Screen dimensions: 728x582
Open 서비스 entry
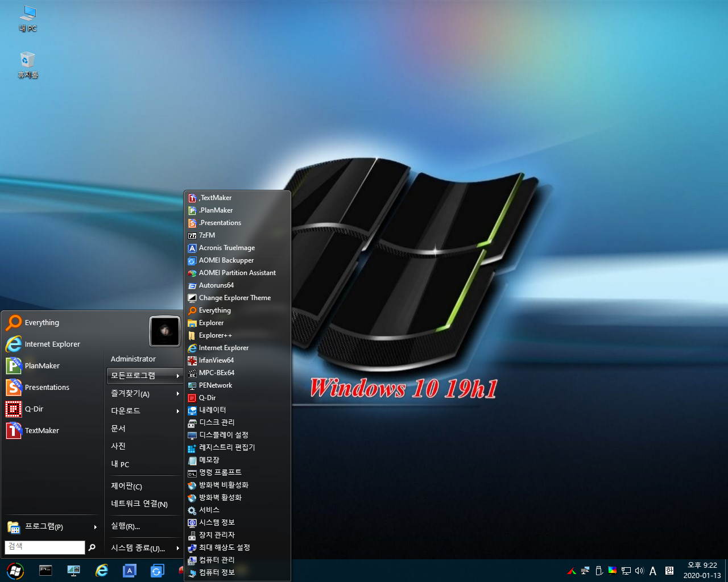pos(237,510)
